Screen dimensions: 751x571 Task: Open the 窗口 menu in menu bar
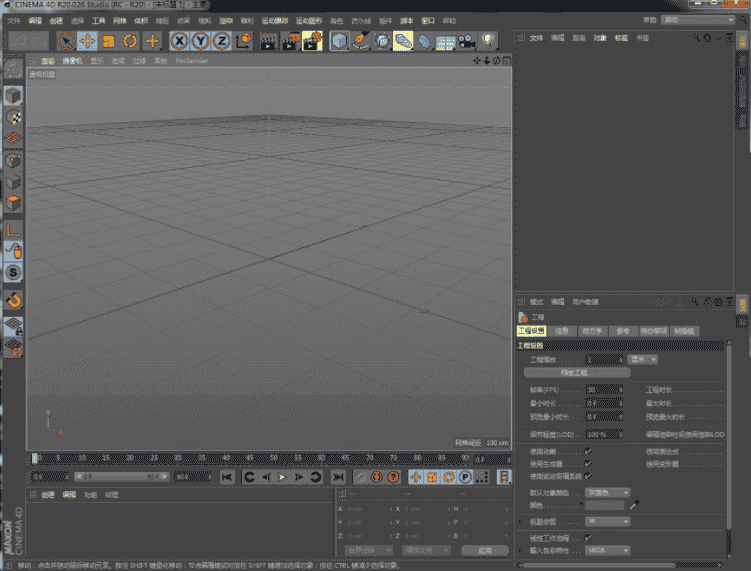[428, 21]
